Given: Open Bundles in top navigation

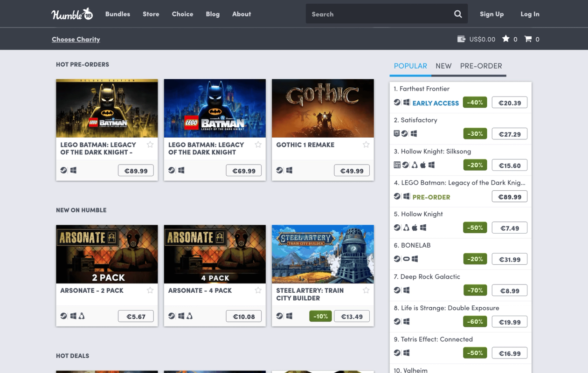Looking at the screenshot, I should point(118,14).
